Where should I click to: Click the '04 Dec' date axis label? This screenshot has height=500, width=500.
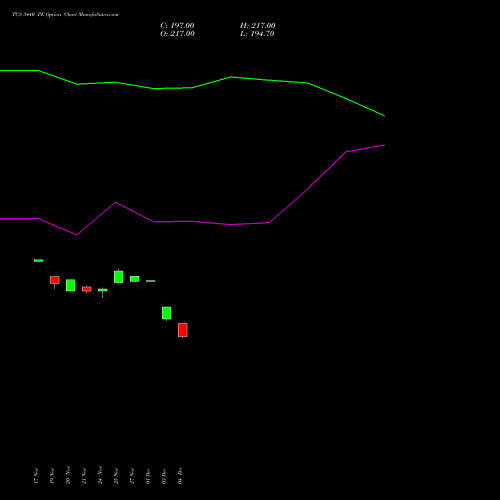click(180, 476)
